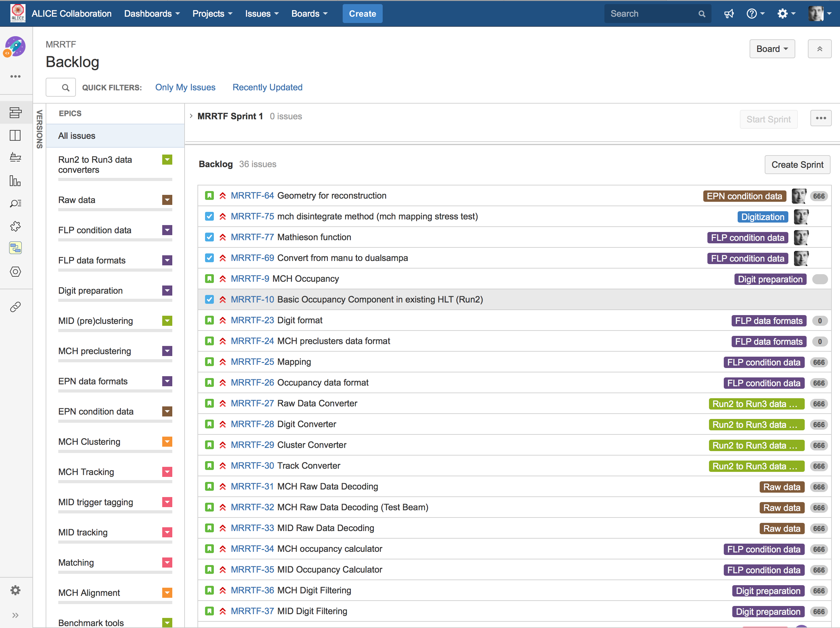Click the MCH Clustering orange color swatch
Viewport: 840px width, 628px height.
[167, 442]
